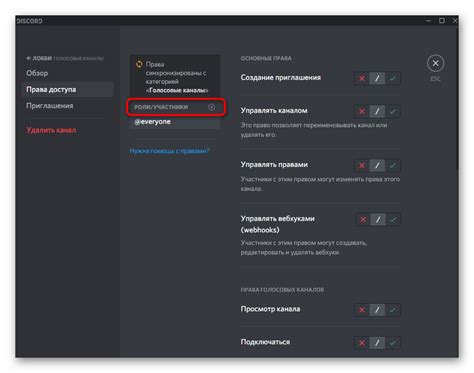Deny the Создание приглашения permission
Viewport: 474px width, 373px height.
click(362, 78)
